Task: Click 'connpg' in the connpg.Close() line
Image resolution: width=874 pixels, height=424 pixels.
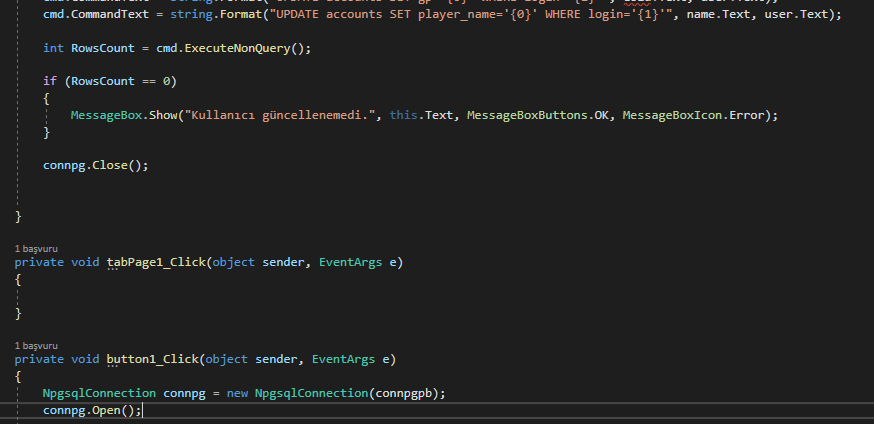Action: (x=64, y=165)
